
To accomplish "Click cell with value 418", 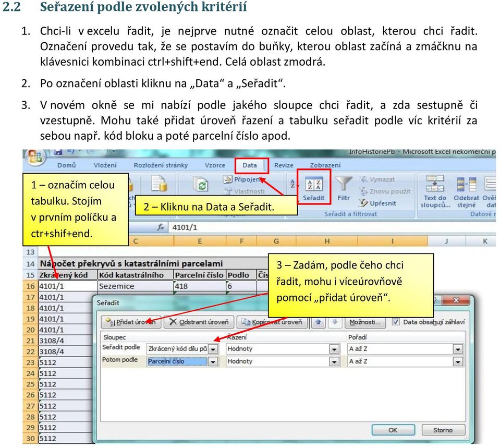I will 200,286.
